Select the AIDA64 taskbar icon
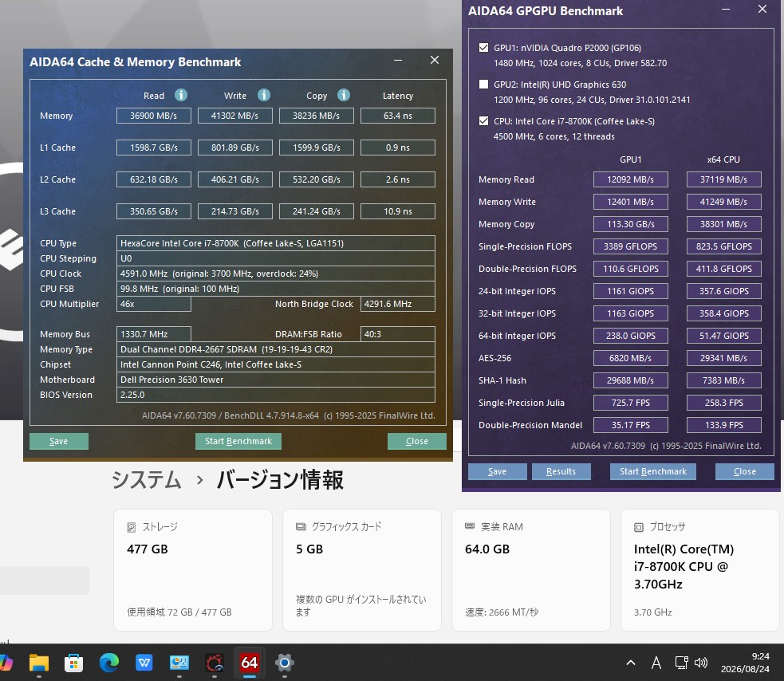 point(250,663)
